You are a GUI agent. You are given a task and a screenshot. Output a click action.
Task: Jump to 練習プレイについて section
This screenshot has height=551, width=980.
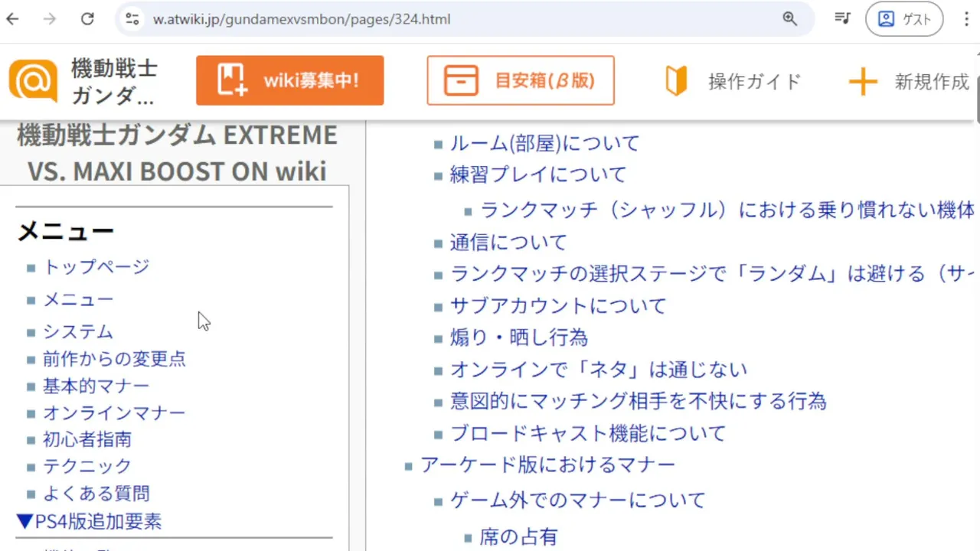point(538,174)
